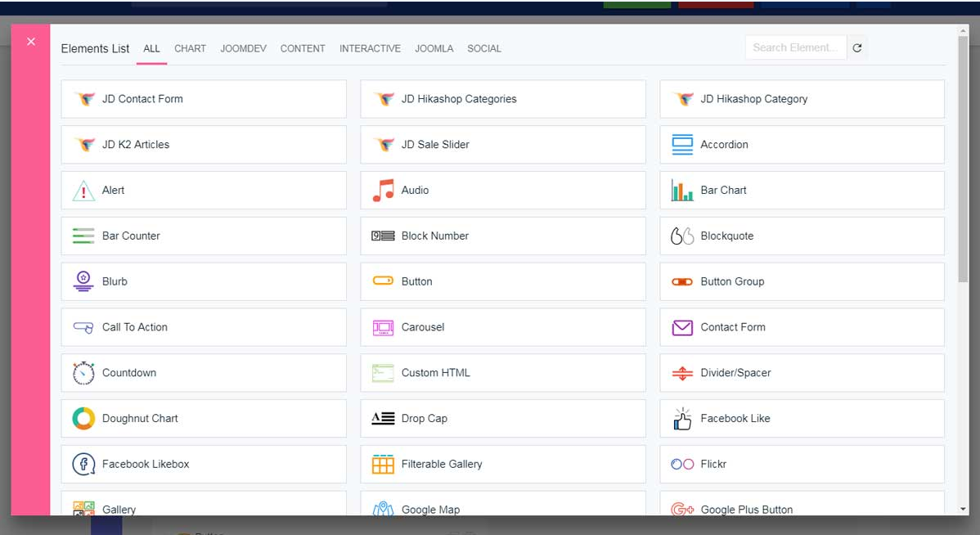Click the Flickr circles icon
Screen dimensions: 980x535
(x=682, y=465)
